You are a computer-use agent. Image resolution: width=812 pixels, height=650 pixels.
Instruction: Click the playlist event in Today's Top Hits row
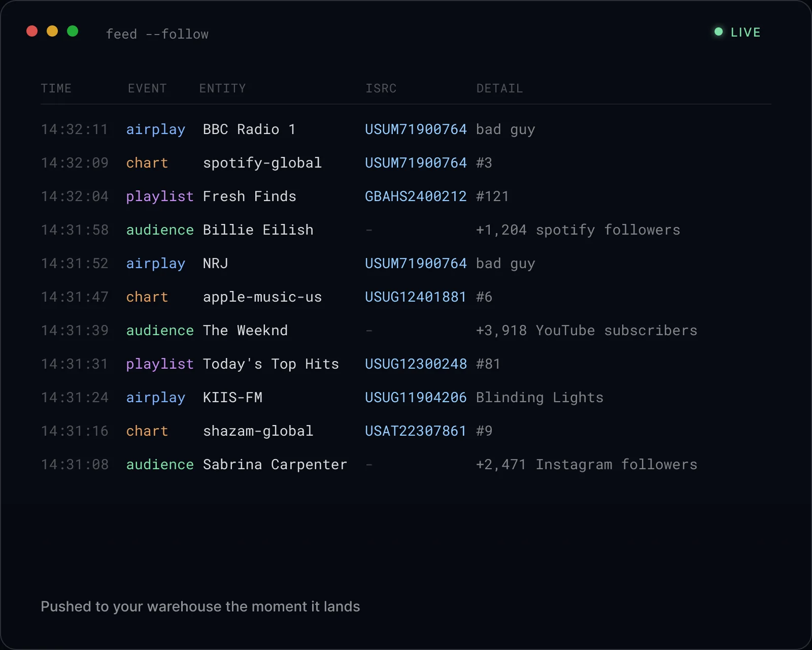(x=160, y=364)
